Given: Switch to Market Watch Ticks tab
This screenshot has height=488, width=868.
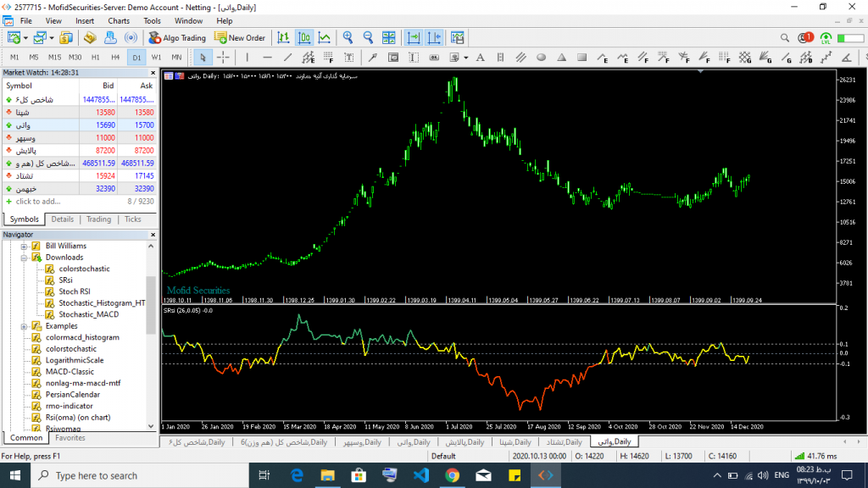Looking at the screenshot, I should (x=132, y=219).
